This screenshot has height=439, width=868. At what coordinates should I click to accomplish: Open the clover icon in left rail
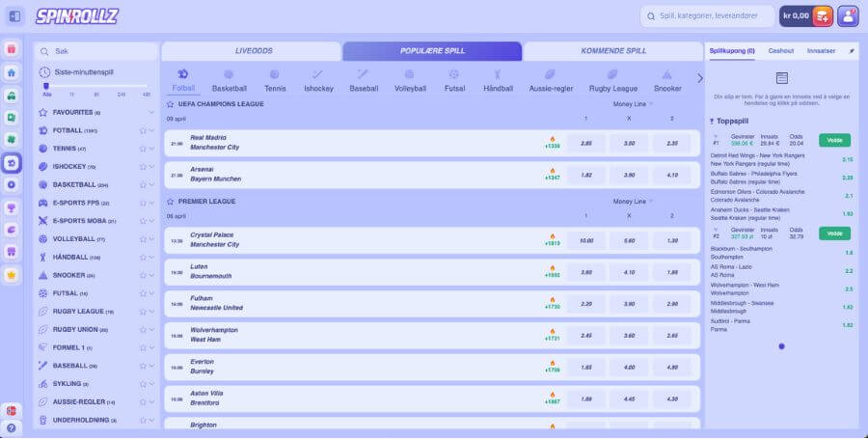11,140
